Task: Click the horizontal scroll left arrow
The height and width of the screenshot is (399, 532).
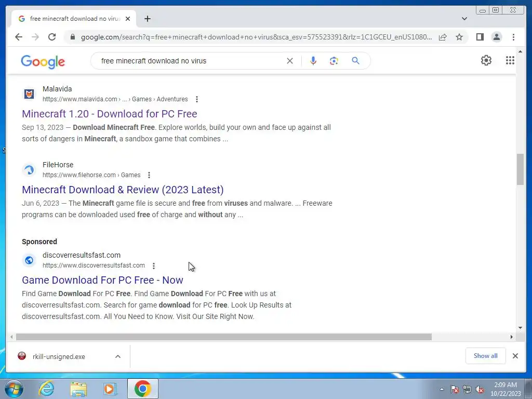Action: coord(11,337)
